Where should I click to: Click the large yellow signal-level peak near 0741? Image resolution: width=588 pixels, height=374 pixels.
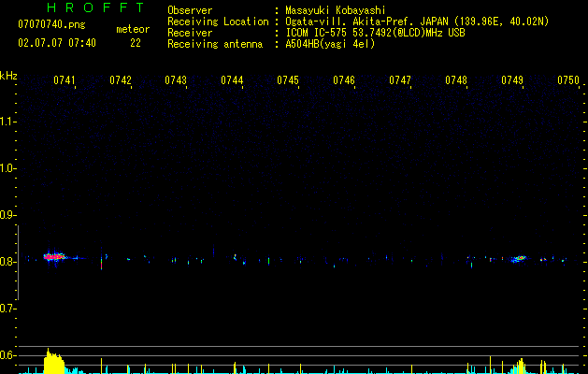54,362
